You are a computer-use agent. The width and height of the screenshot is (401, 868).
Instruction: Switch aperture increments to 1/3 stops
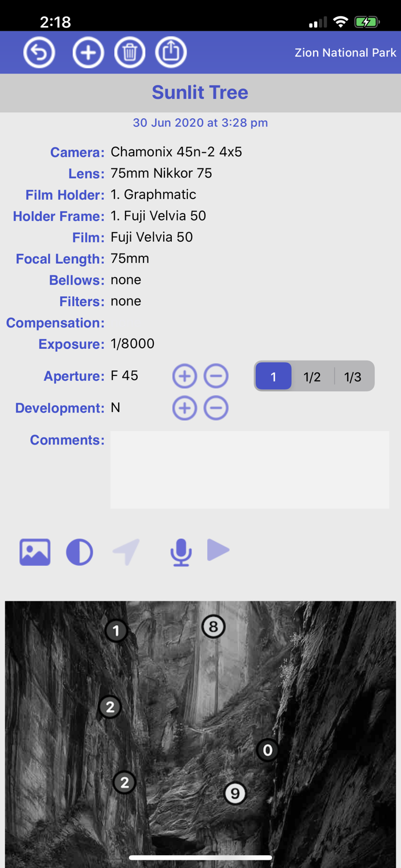pyautogui.click(x=354, y=377)
